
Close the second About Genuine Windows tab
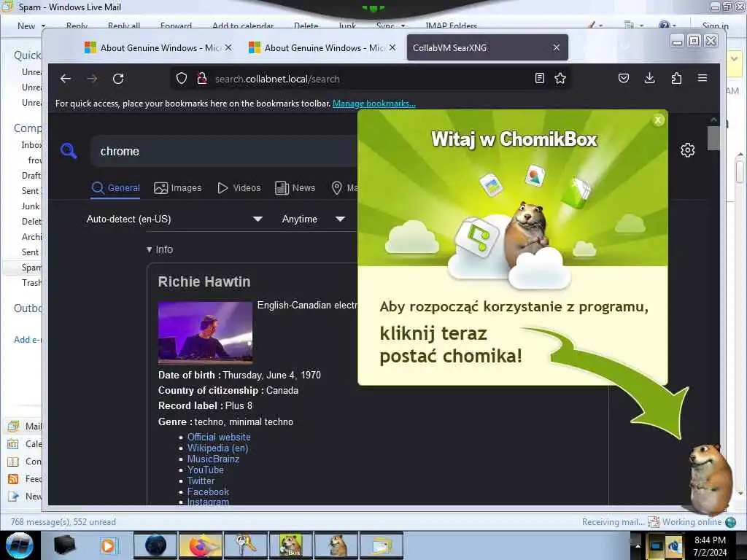click(x=392, y=47)
